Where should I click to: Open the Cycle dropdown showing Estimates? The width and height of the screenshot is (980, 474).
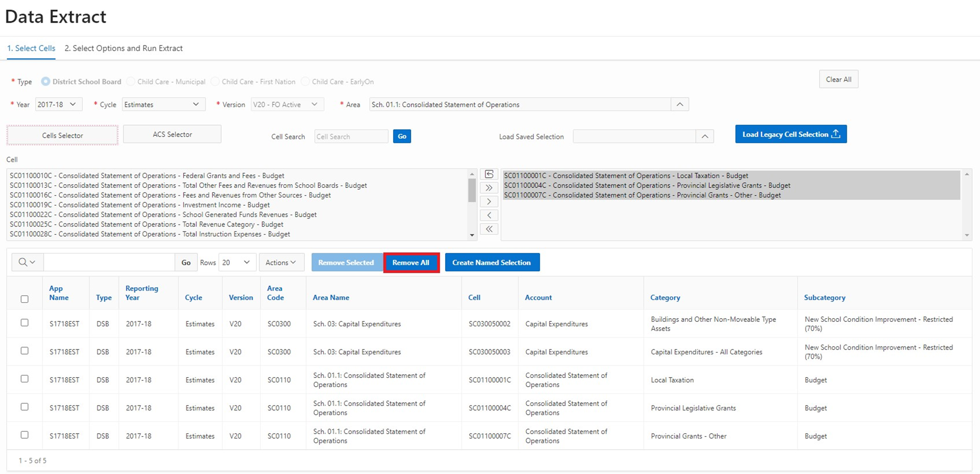(163, 105)
